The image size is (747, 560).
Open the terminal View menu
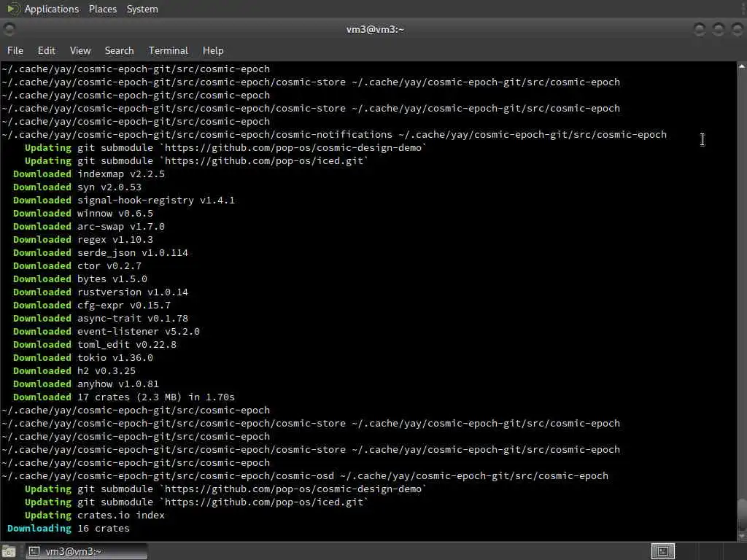tap(80, 50)
